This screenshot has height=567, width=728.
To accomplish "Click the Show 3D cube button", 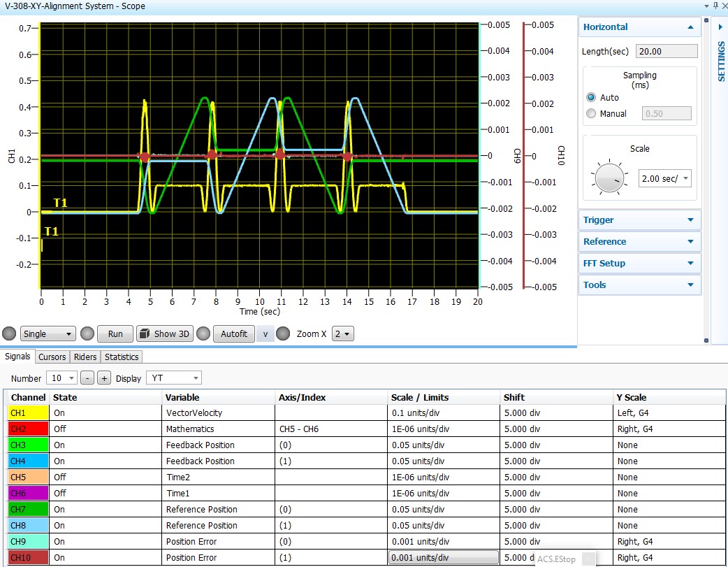I will (x=164, y=333).
